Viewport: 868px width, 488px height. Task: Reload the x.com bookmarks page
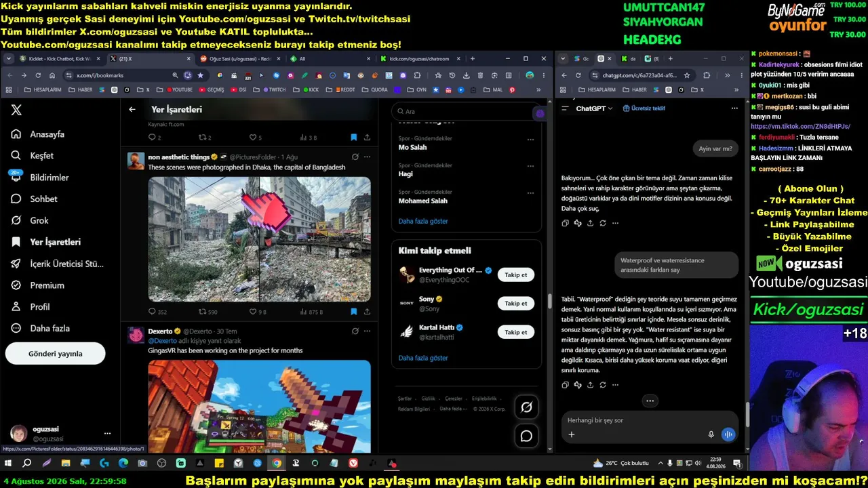(39, 75)
